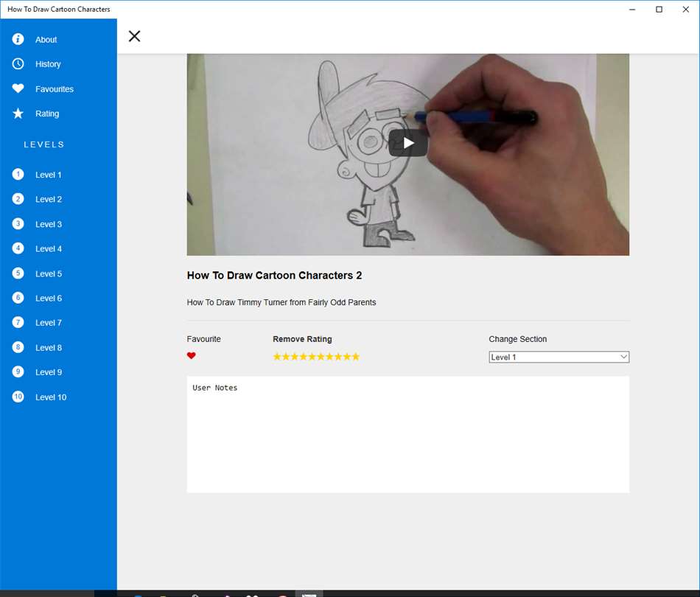Maximize the application window
The width and height of the screenshot is (700, 597).
pyautogui.click(x=659, y=10)
